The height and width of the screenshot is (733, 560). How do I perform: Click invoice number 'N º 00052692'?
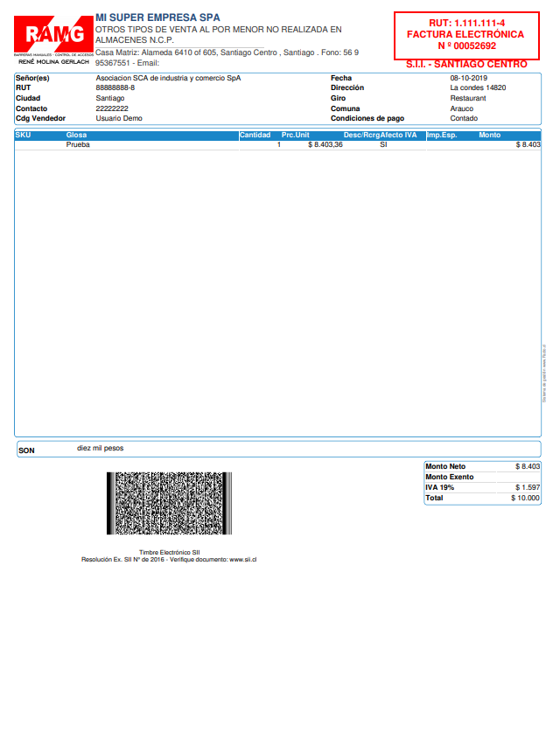[x=466, y=45]
